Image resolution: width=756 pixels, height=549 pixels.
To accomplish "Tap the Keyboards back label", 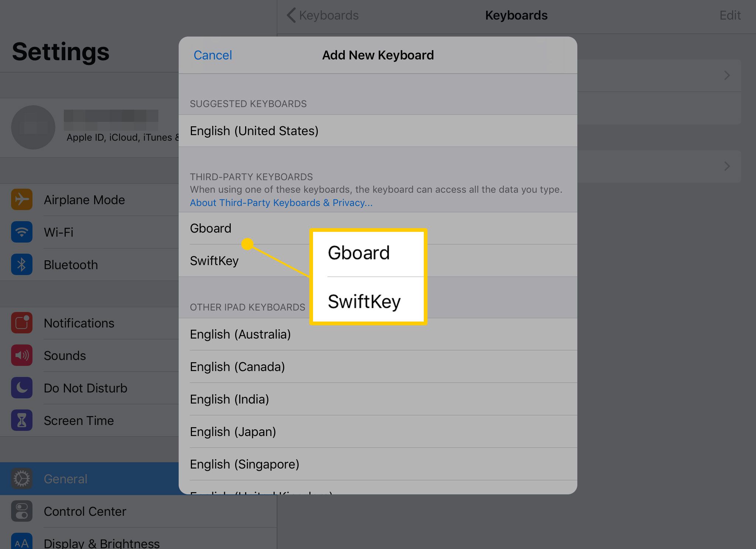I will [x=329, y=15].
